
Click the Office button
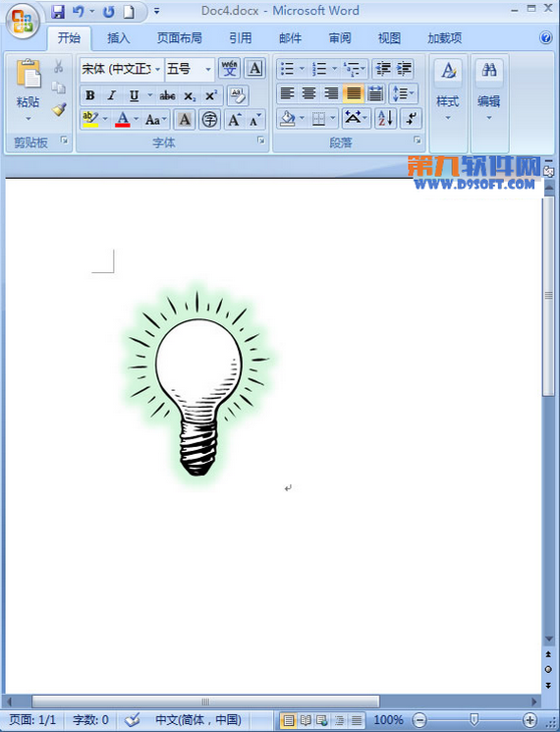pos(23,21)
